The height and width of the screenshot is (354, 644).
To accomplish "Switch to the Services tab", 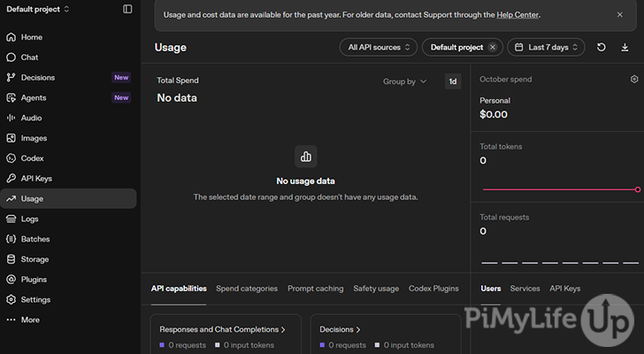I will coord(525,289).
